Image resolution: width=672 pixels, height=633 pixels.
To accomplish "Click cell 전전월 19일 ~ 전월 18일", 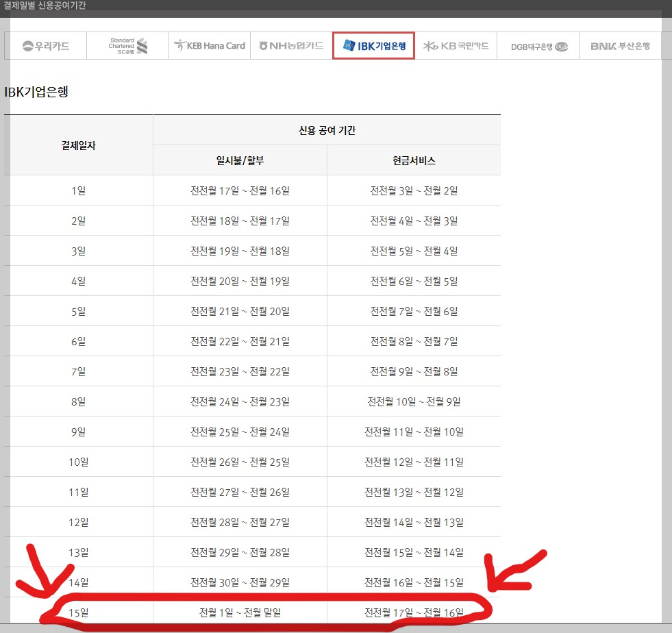I will coord(240,251).
